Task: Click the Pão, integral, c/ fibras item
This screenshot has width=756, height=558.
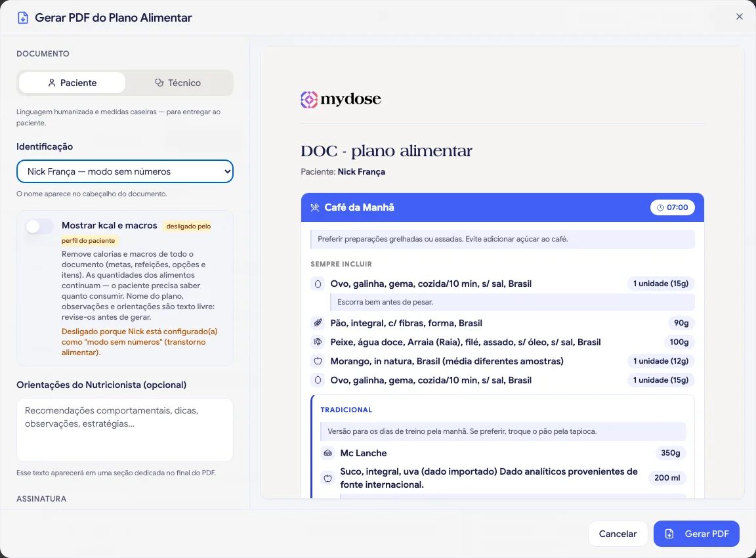Action: click(x=406, y=323)
